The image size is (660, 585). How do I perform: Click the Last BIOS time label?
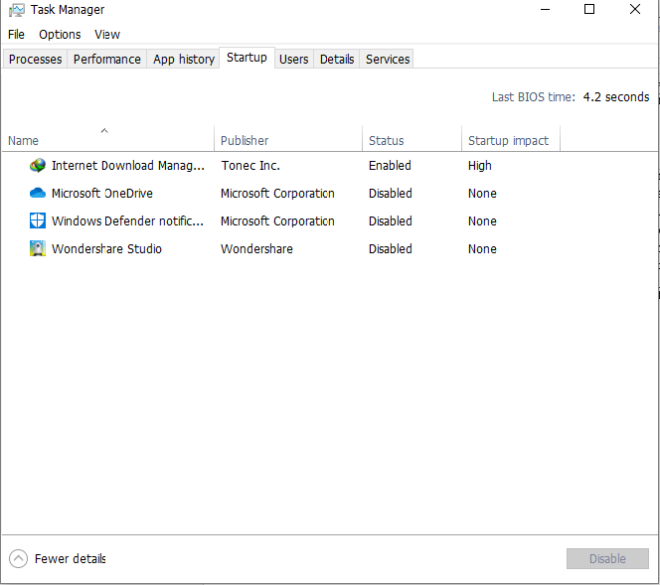point(533,97)
